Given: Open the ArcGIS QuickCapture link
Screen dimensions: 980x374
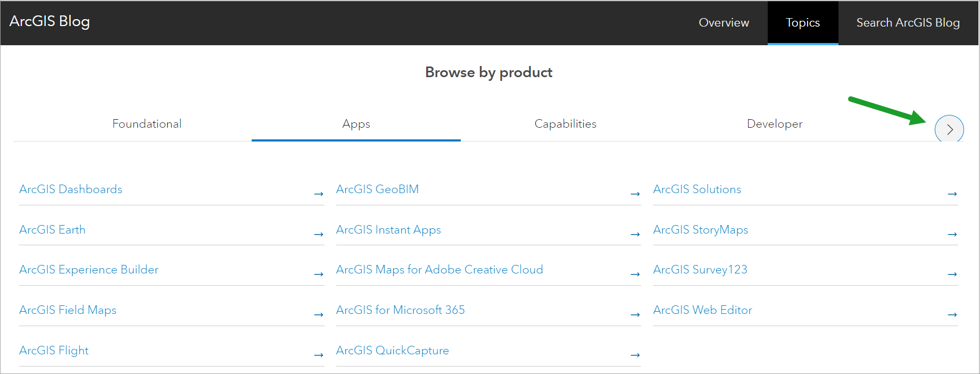Looking at the screenshot, I should pyautogui.click(x=393, y=351).
